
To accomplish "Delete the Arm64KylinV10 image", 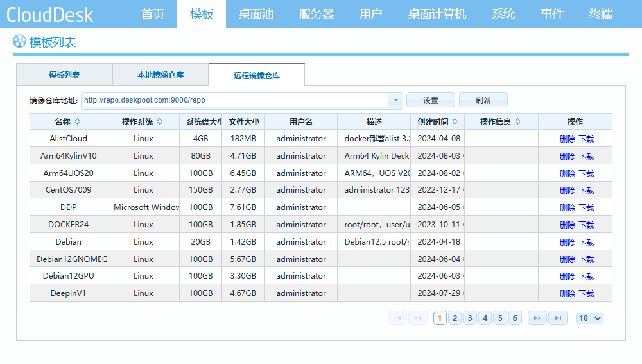I will (568, 157).
